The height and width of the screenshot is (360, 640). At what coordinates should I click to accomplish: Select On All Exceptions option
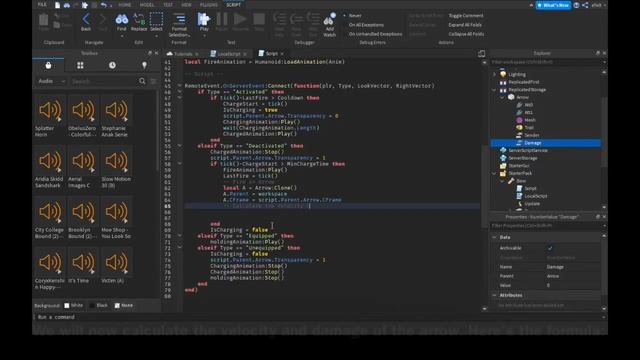(x=366, y=25)
